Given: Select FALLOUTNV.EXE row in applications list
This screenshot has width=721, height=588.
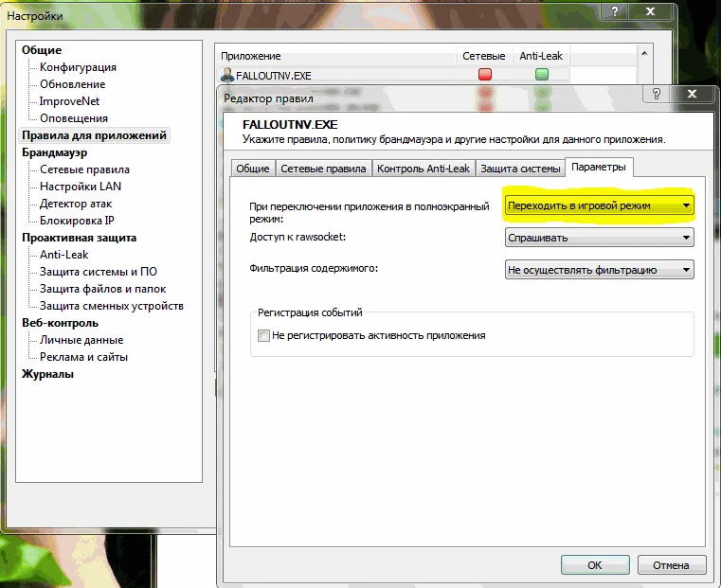Looking at the screenshot, I should point(393,75).
